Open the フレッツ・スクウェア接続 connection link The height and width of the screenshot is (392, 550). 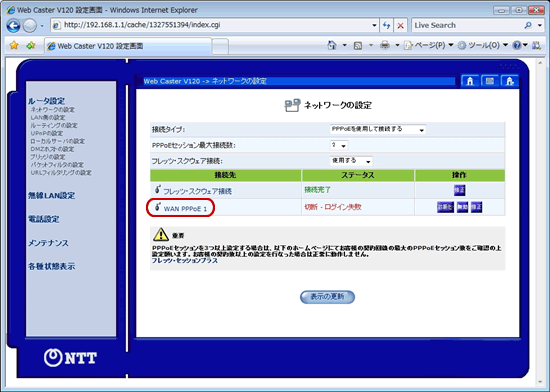[x=197, y=191]
